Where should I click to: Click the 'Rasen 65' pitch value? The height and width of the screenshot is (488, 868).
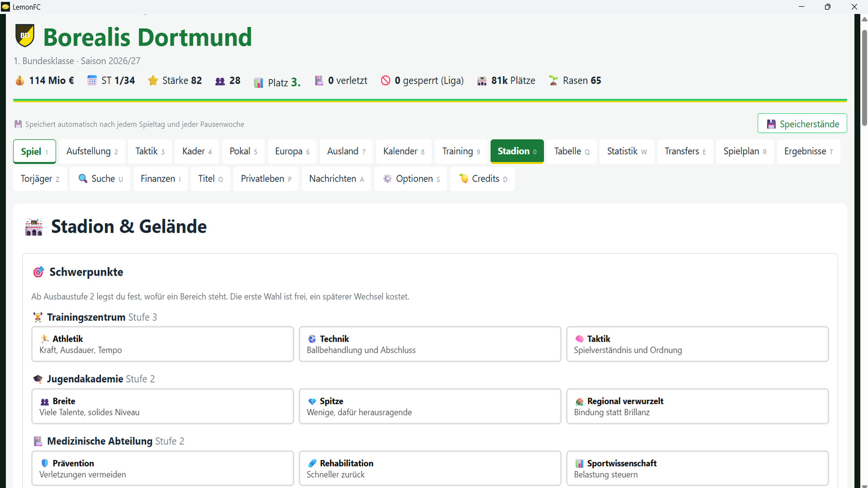[582, 80]
